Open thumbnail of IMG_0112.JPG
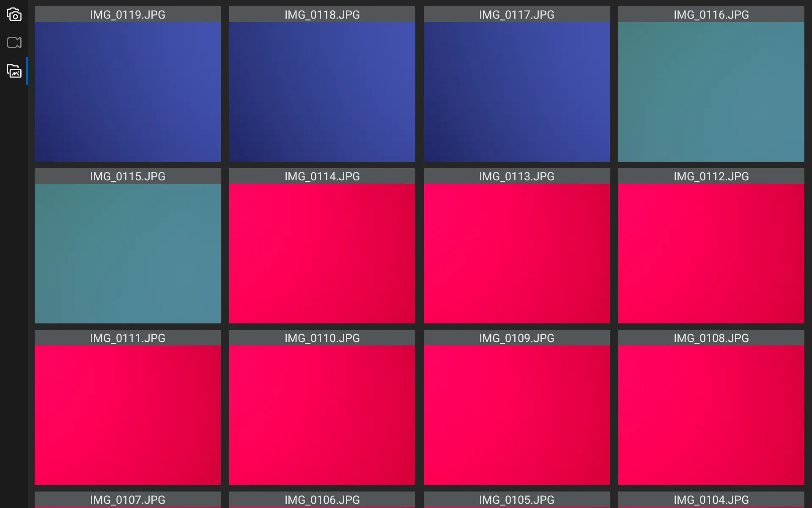The width and height of the screenshot is (812, 508). click(x=711, y=253)
